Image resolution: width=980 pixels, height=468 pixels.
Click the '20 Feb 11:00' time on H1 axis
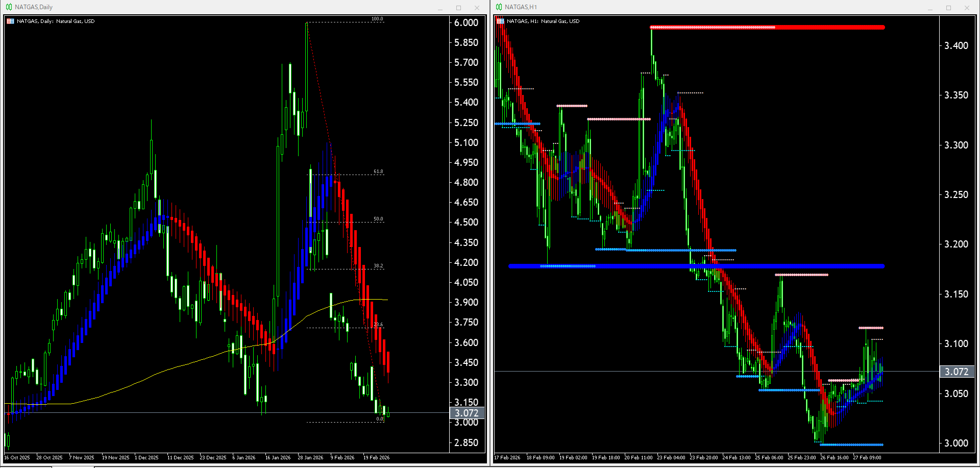point(639,458)
